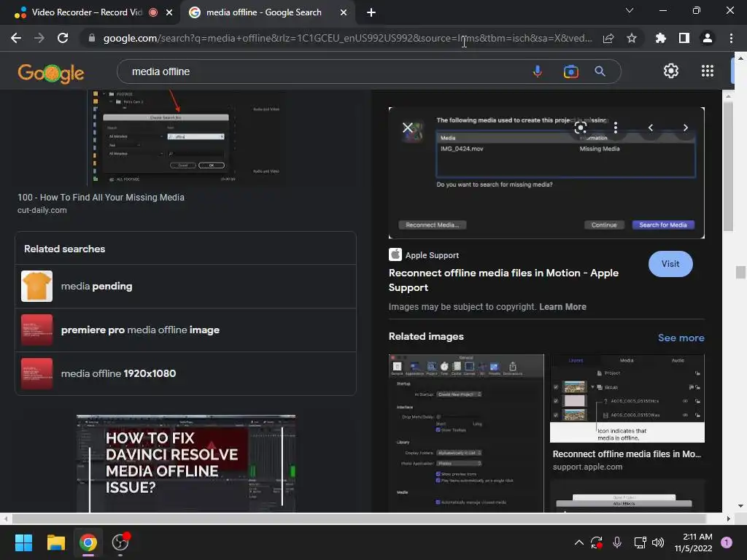Close the media offline tab
Image resolution: width=747 pixels, height=560 pixels.
point(344,12)
